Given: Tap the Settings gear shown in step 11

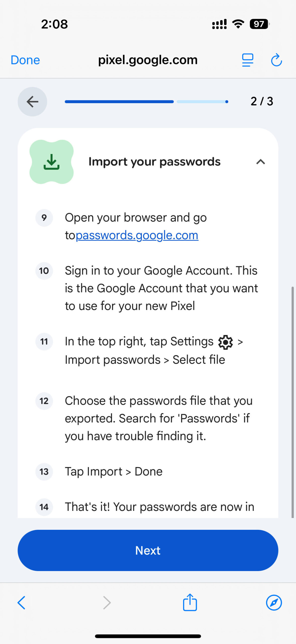Looking at the screenshot, I should (x=226, y=342).
